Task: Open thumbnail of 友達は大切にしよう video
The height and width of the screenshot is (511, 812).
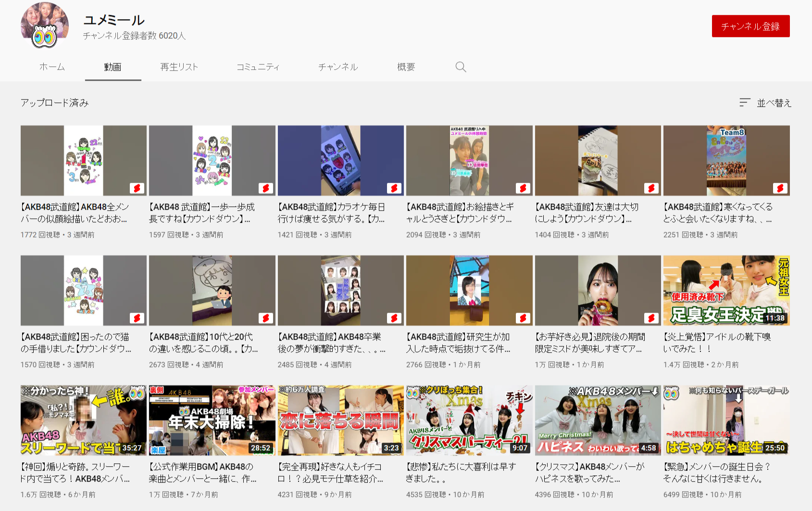Action: point(598,161)
